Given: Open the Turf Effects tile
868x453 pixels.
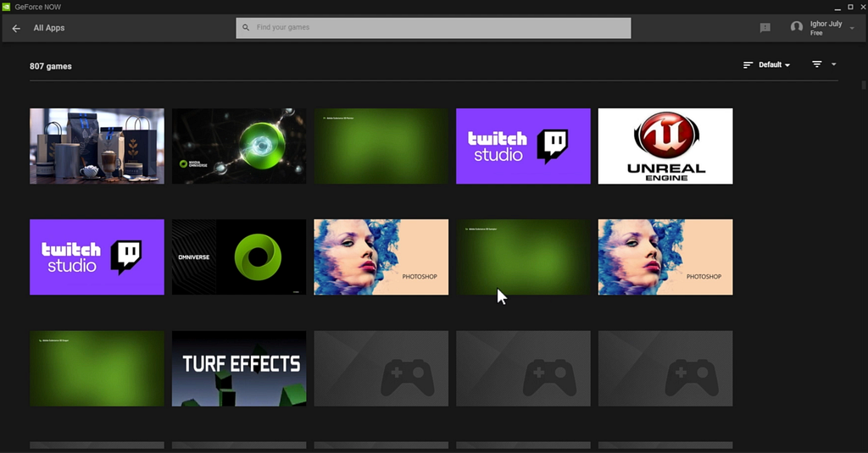Looking at the screenshot, I should click(239, 368).
